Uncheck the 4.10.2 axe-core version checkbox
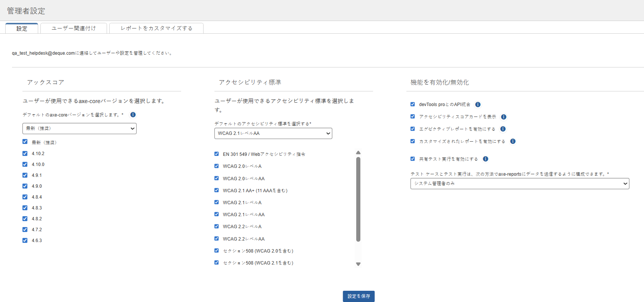644x302 pixels. 25,153
